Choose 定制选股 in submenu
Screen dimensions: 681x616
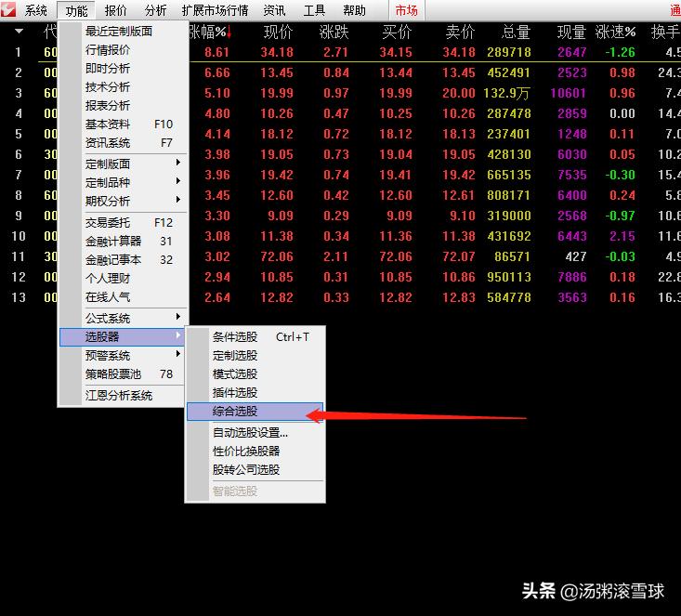tap(255, 355)
